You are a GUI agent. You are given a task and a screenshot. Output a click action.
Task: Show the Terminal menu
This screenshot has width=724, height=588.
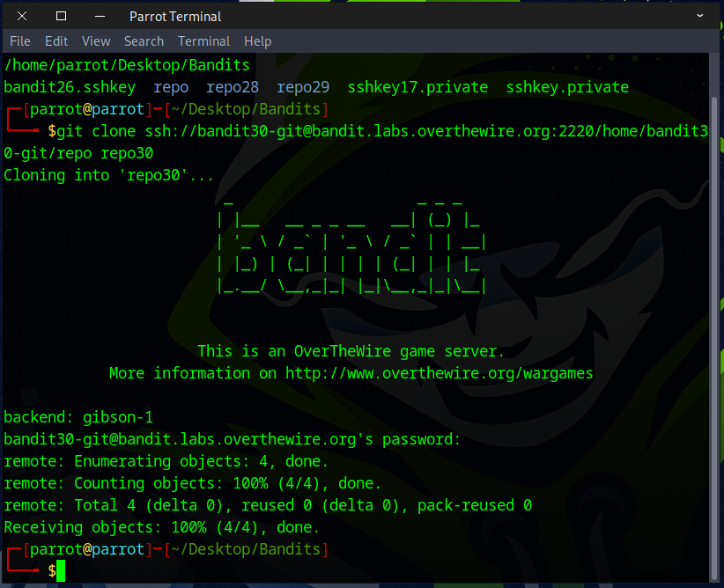tap(203, 41)
